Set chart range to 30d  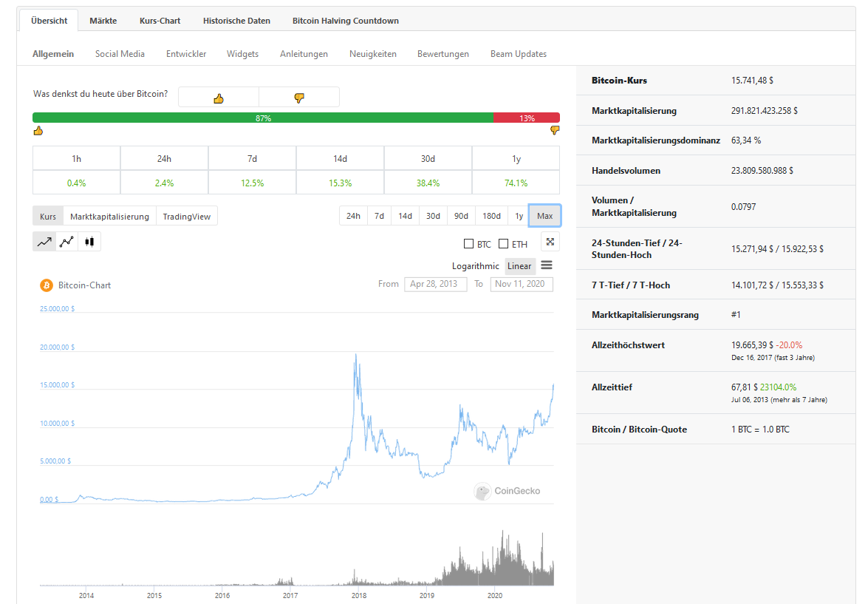click(x=434, y=216)
